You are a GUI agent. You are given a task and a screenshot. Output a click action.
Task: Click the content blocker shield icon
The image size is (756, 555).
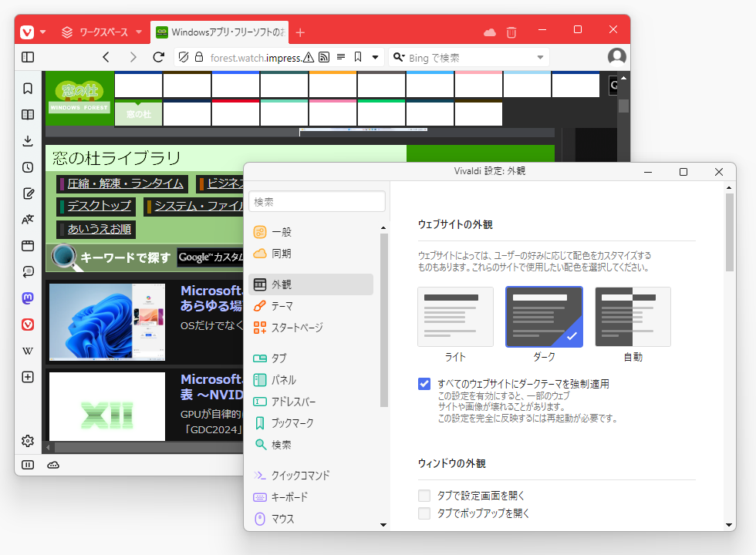(x=184, y=57)
